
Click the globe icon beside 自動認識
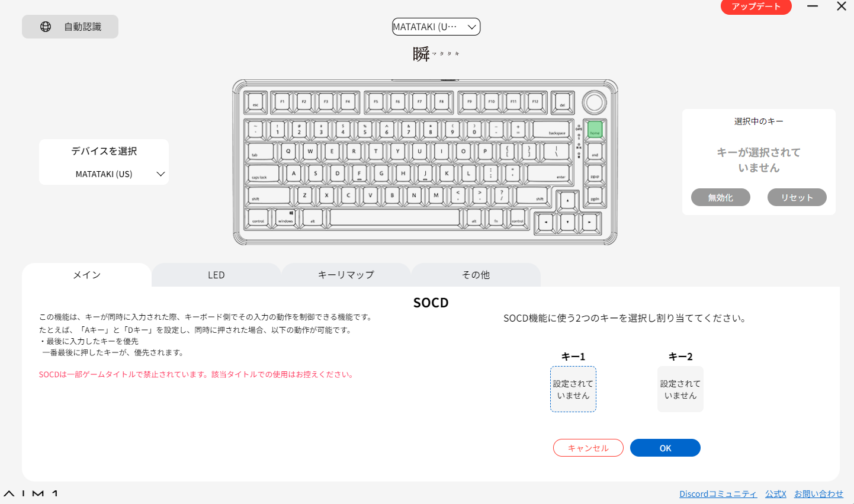click(46, 27)
